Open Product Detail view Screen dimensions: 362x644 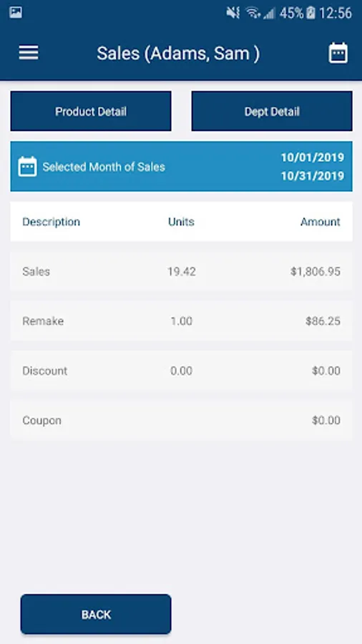coord(91,112)
